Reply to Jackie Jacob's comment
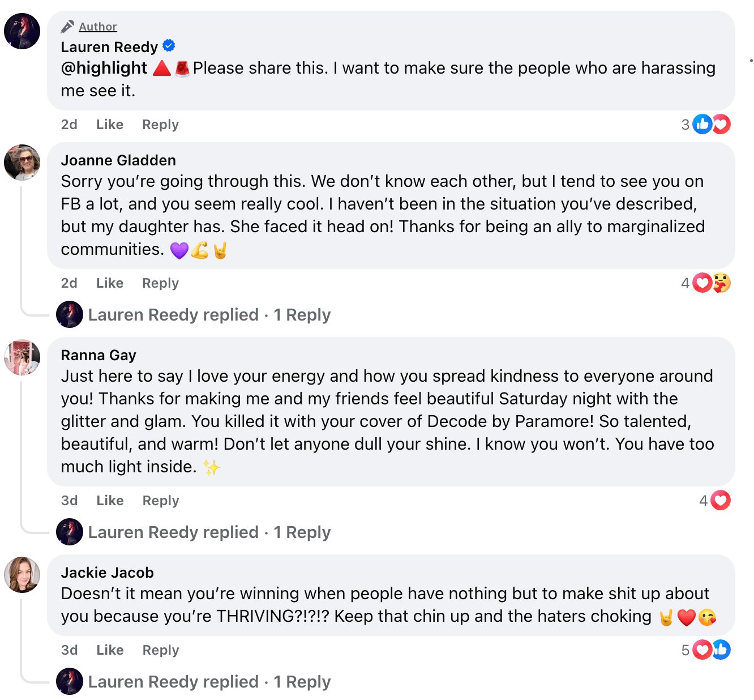Screen dimensions: 754x700 point(161,650)
